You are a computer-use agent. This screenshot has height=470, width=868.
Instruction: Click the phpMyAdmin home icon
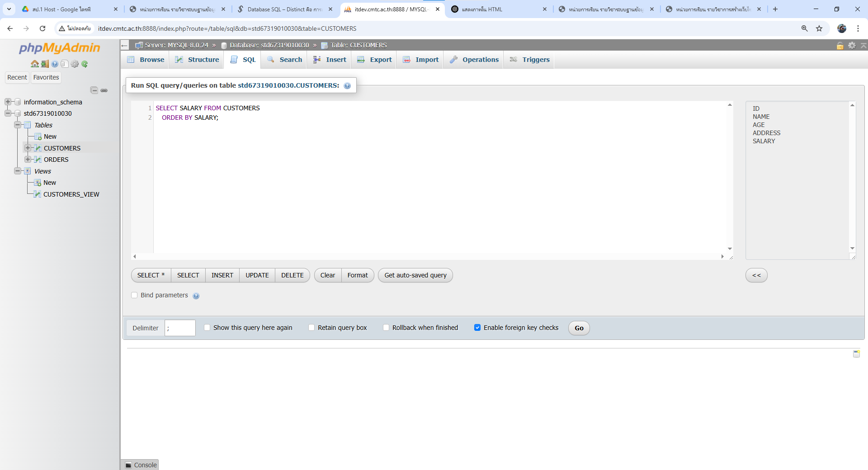coord(34,64)
